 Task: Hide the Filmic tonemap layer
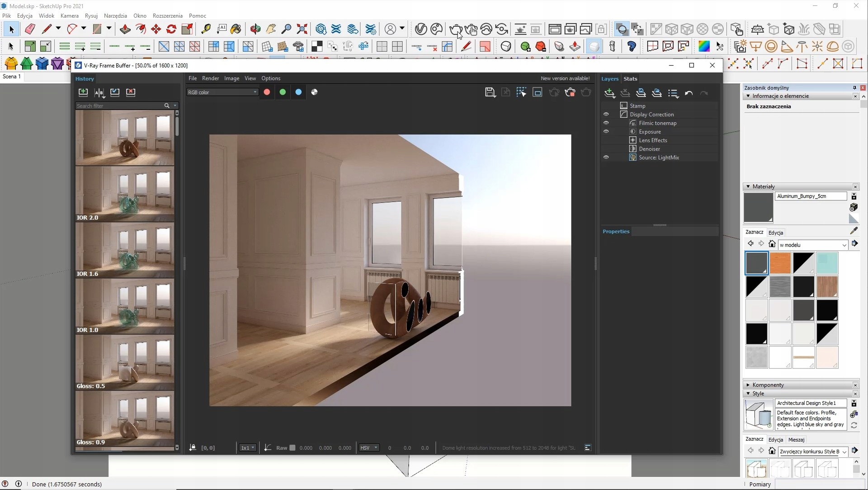click(x=606, y=123)
